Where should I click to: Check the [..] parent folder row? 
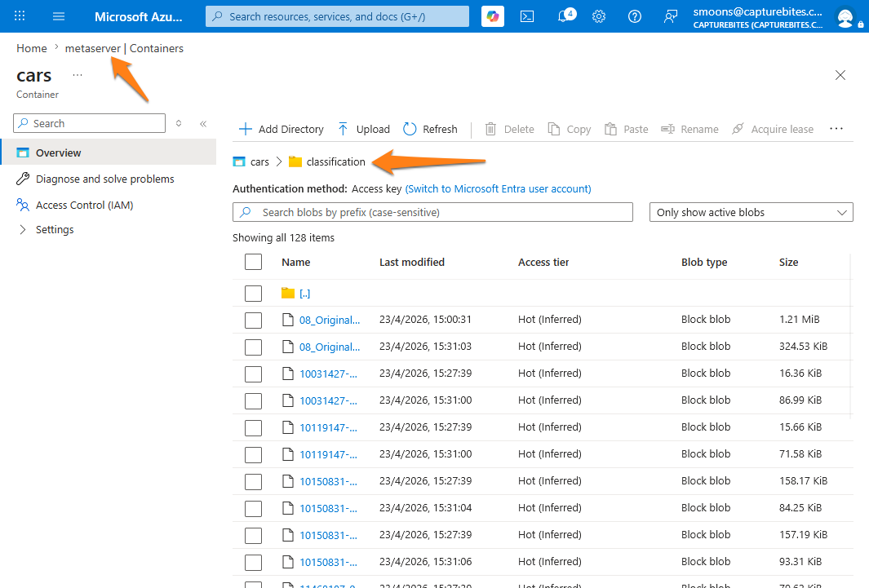253,294
